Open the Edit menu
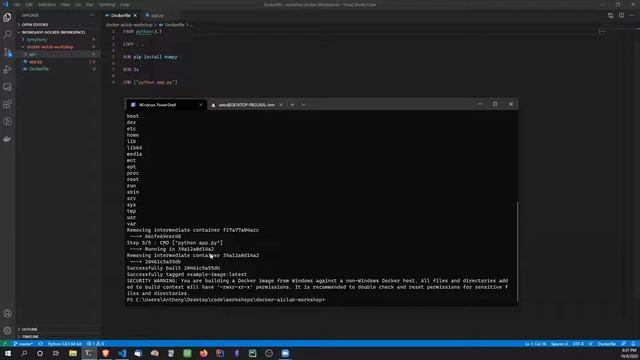Viewport: 640px width, 360px height. pos(29,4)
